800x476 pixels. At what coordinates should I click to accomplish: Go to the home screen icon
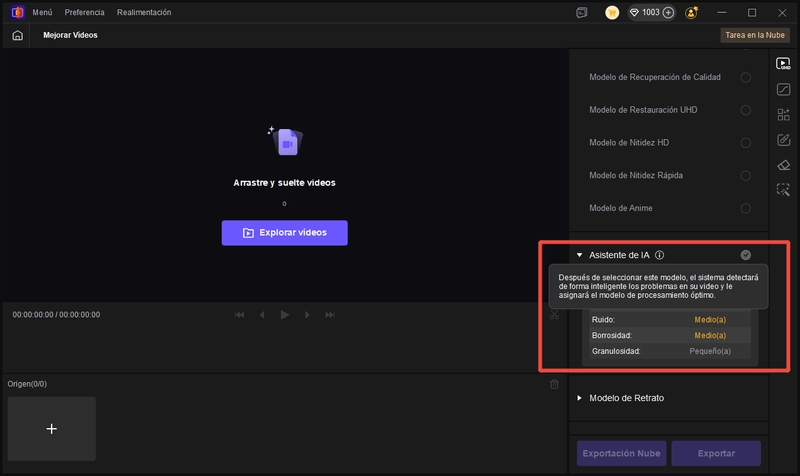(17, 35)
